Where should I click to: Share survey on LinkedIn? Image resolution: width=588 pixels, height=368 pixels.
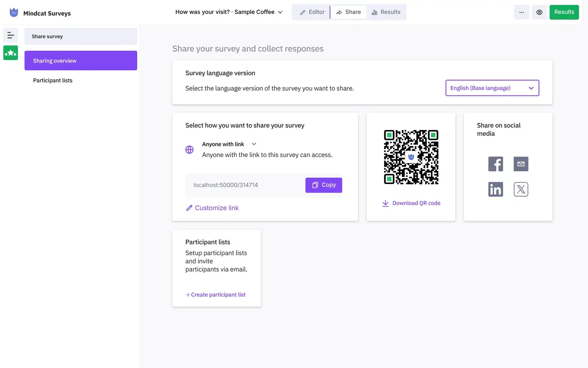click(496, 189)
